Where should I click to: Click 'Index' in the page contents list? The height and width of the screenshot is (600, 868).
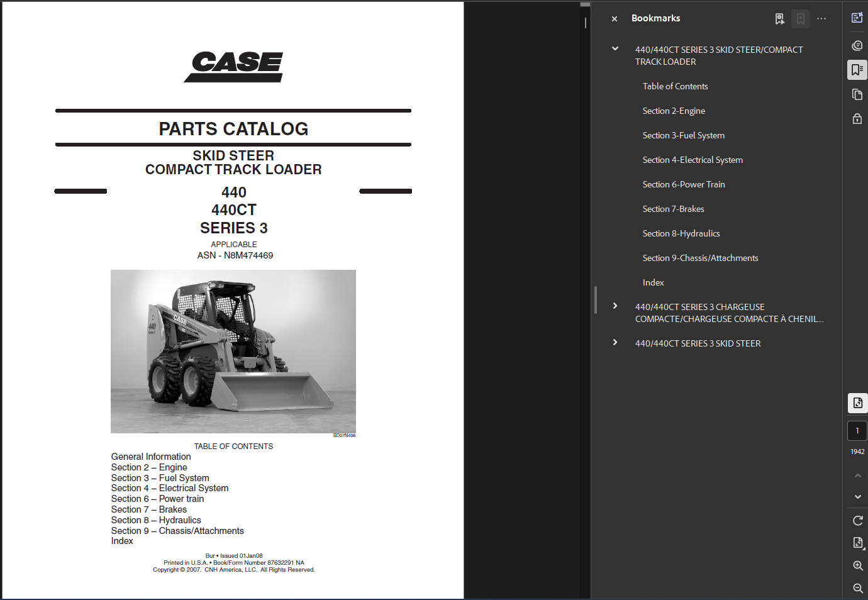click(x=122, y=541)
